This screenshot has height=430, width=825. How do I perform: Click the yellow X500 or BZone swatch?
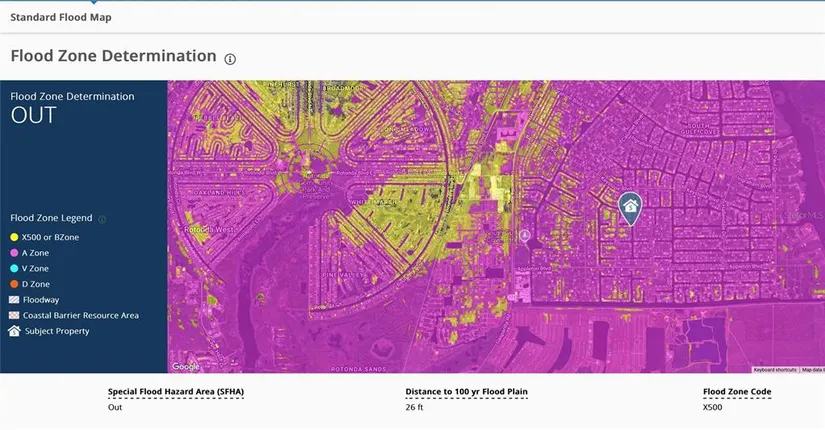coord(14,237)
